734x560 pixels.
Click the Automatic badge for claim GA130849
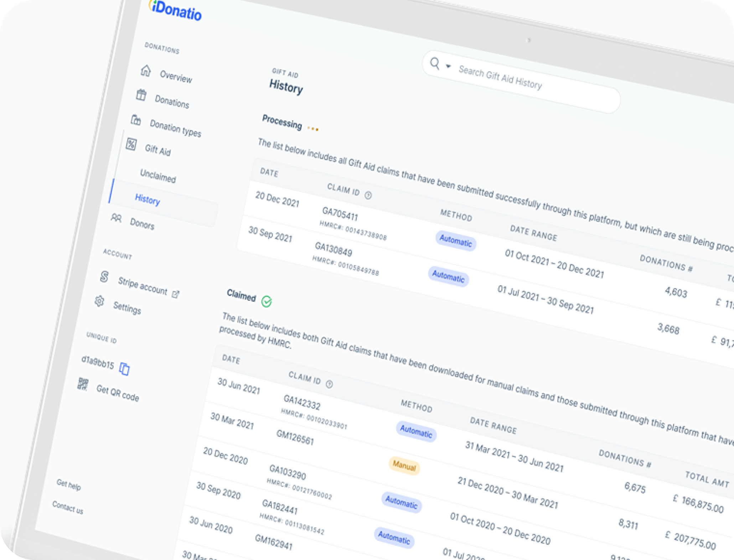click(x=448, y=276)
